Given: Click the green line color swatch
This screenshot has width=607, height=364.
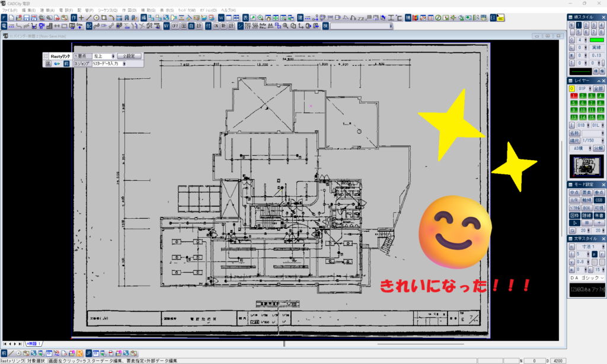Looking at the screenshot, I should point(596,40).
